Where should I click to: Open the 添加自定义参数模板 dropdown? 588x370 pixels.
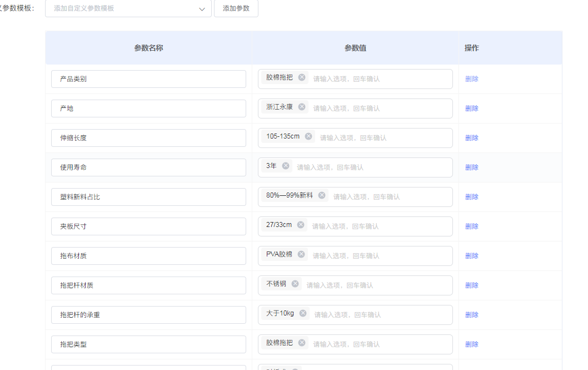(x=122, y=9)
